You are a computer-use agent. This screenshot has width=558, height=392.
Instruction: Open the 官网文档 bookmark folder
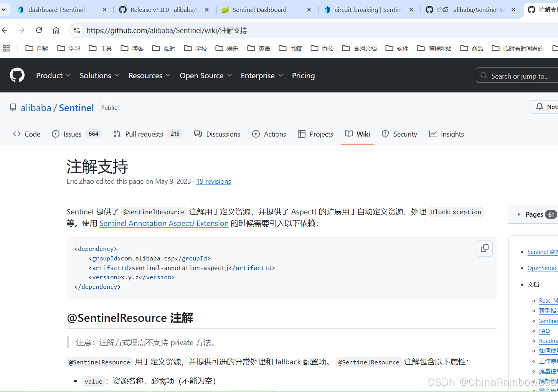pos(360,48)
